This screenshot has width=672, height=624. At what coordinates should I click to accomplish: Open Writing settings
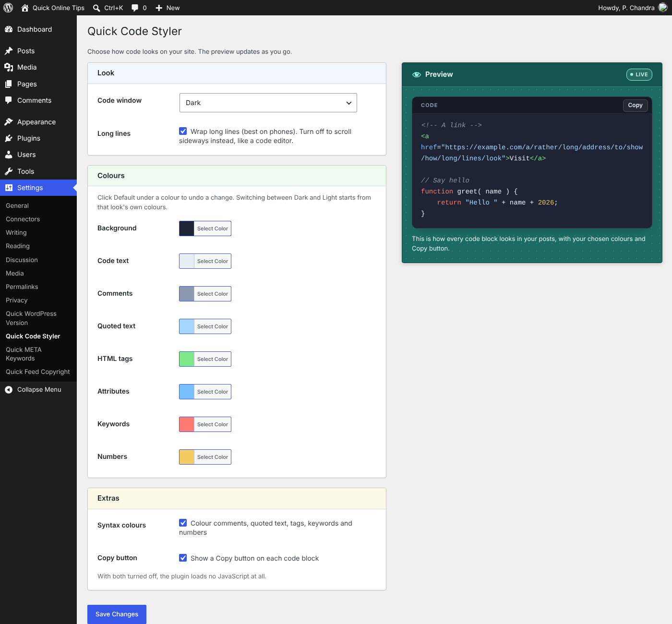point(16,232)
